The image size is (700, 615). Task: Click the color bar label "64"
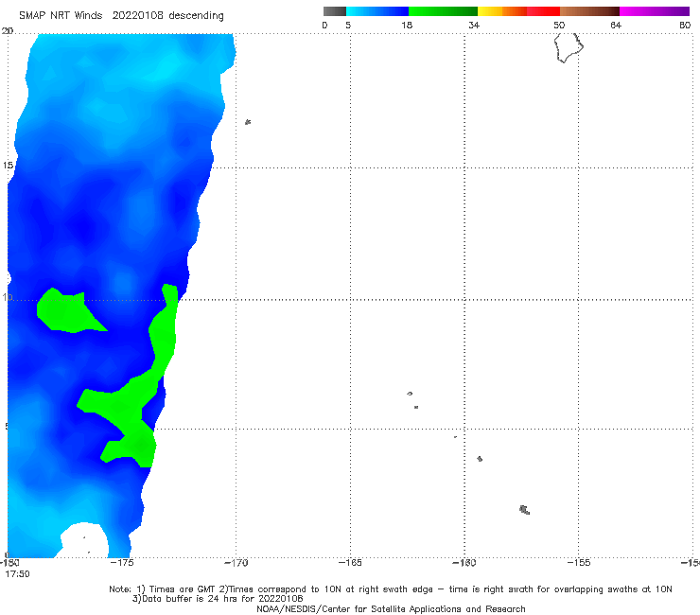tap(616, 25)
